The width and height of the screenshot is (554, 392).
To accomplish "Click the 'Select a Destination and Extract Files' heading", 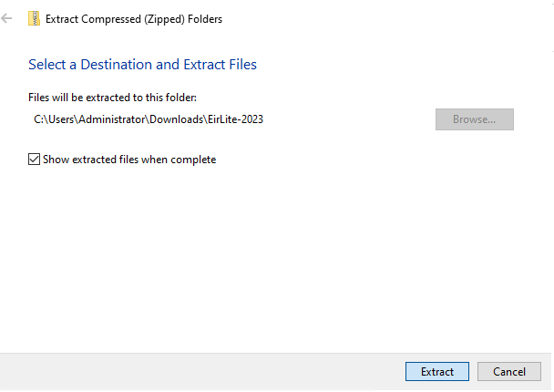I will pos(142,65).
